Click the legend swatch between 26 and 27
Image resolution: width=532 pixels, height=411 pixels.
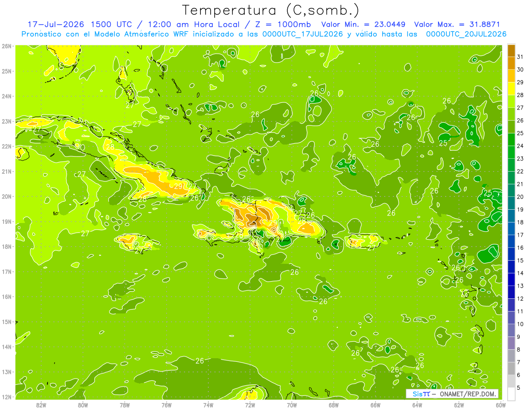(512, 114)
